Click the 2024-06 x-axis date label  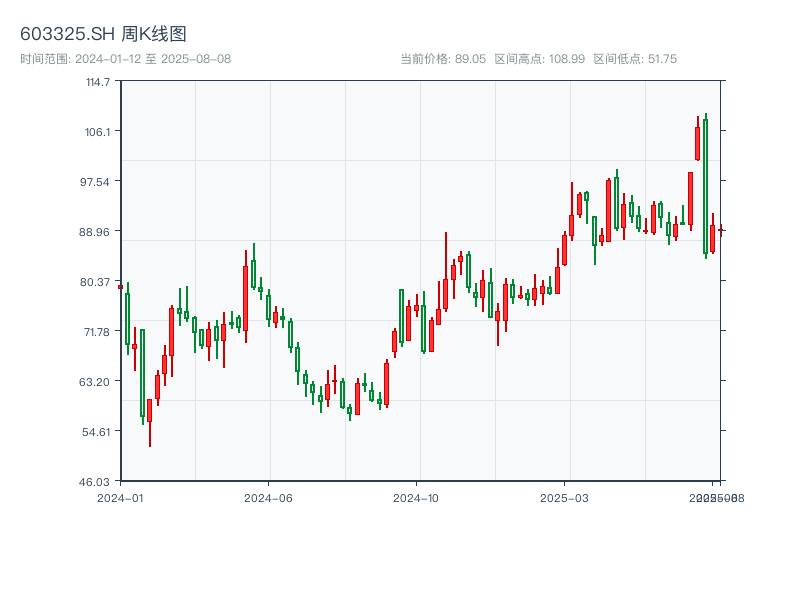tap(268, 498)
